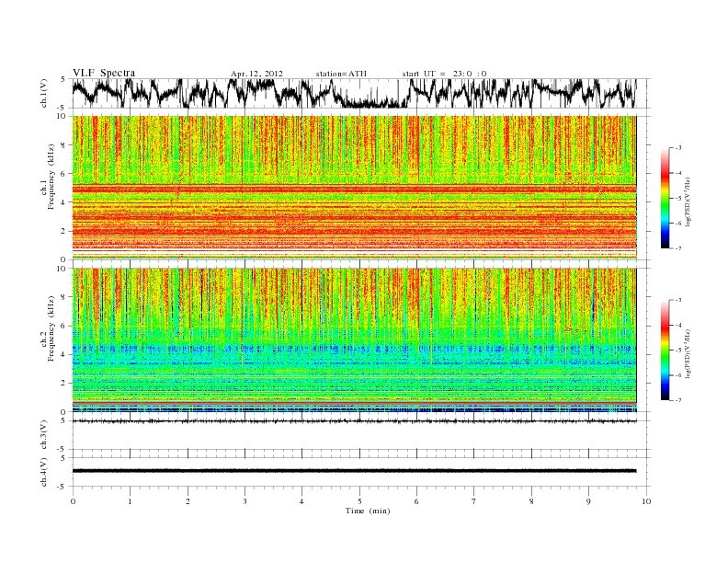This screenshot has height=563, width=728.
Task: Click the "station=ATH" header label
Action: (341, 74)
